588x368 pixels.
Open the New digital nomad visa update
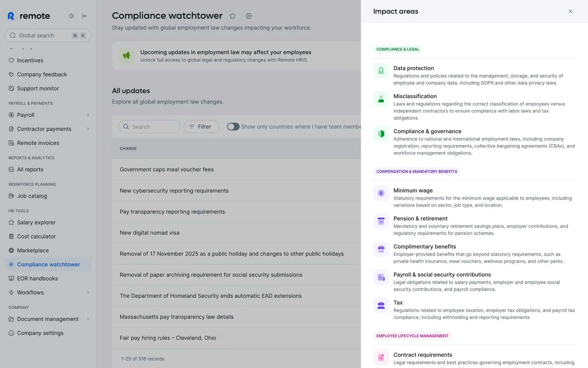coord(149,233)
